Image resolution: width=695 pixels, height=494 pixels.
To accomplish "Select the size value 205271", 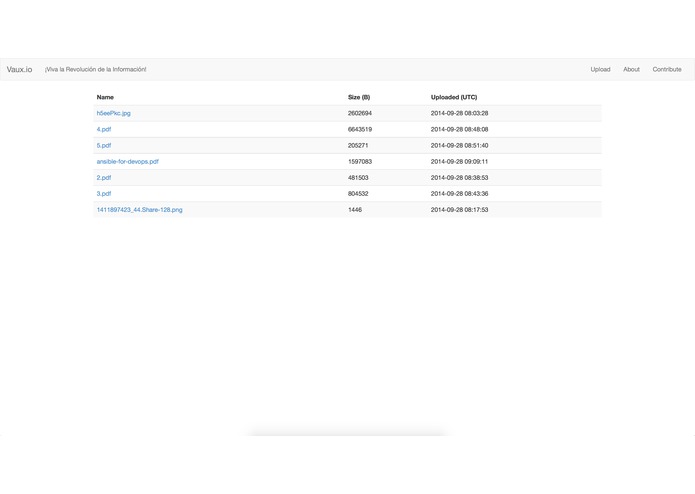I will coord(358,145).
